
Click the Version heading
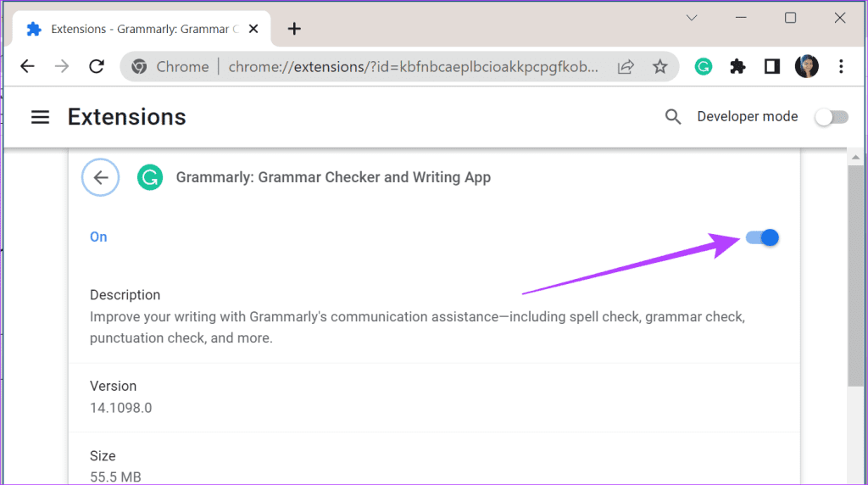pyautogui.click(x=113, y=386)
